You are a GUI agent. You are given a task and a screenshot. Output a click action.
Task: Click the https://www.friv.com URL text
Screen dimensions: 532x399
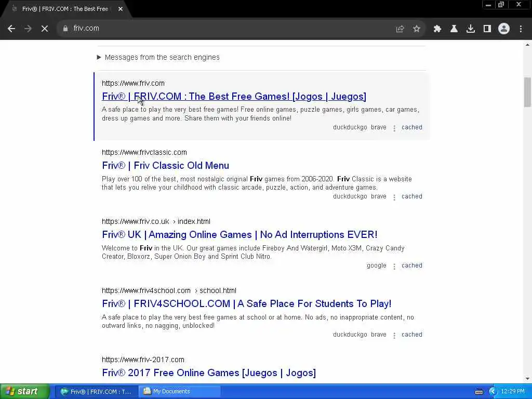pyautogui.click(x=134, y=84)
